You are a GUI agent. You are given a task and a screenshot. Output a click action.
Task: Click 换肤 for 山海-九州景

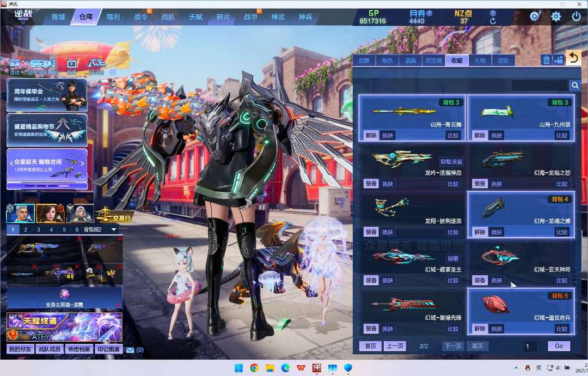point(497,136)
